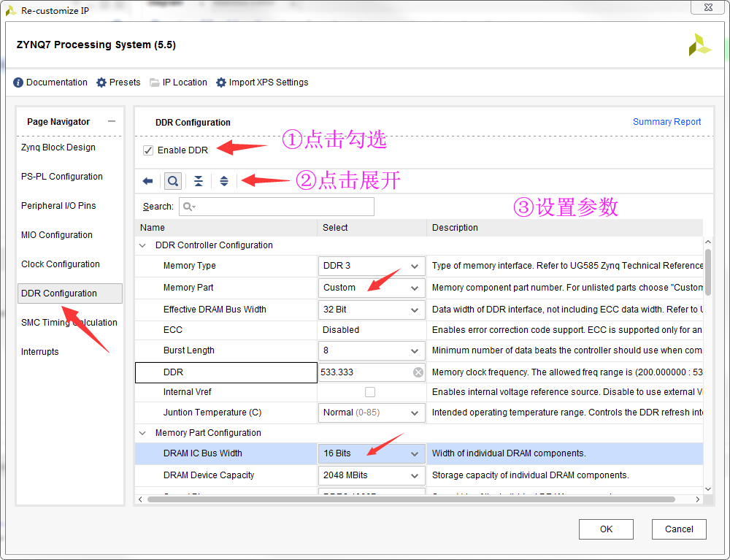The image size is (730, 560).
Task: Click the Description column header
Action: [x=565, y=228]
